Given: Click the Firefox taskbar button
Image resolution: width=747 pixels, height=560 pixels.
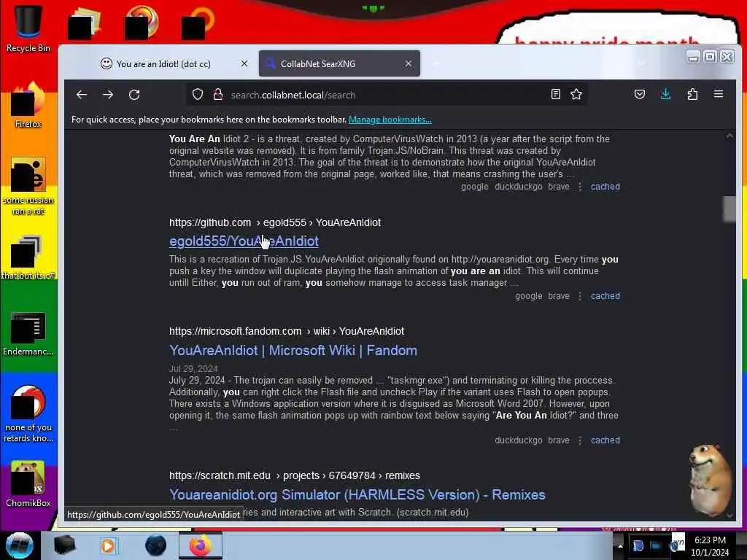Looking at the screenshot, I should pyautogui.click(x=201, y=545).
